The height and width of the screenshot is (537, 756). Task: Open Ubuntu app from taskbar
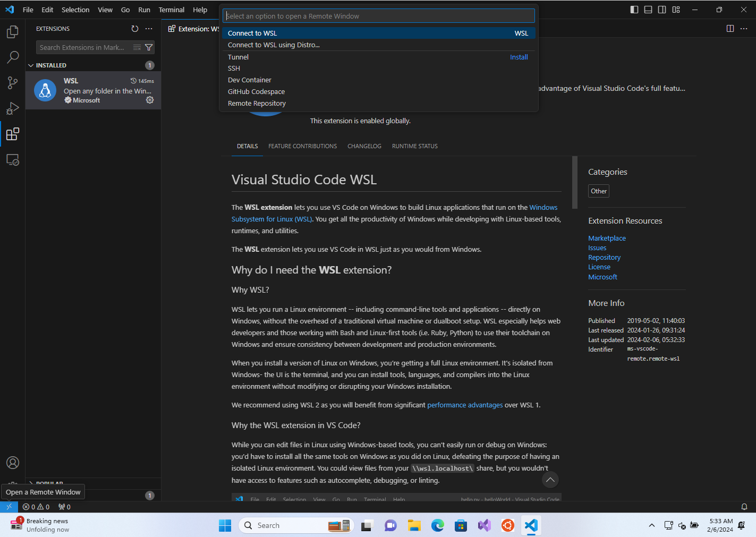[x=507, y=525]
